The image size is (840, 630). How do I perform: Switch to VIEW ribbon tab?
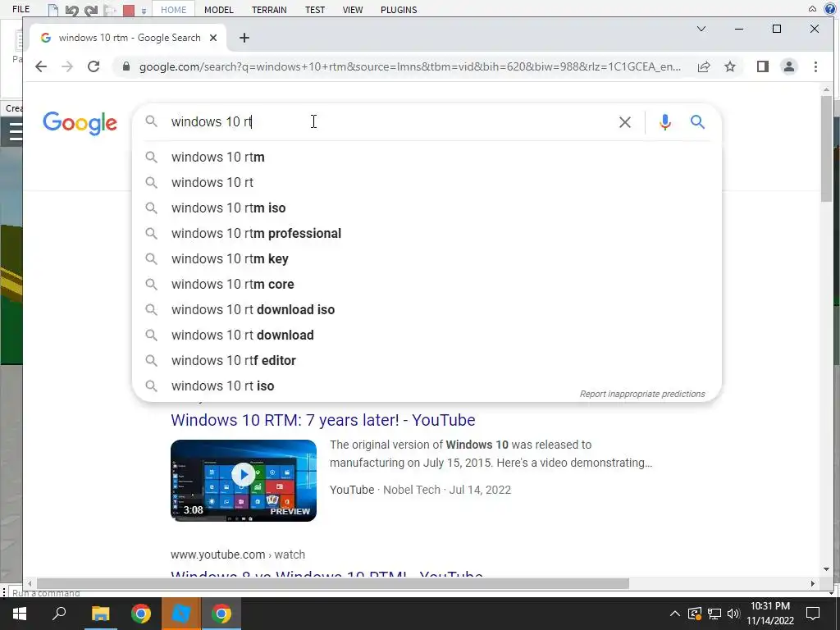pyautogui.click(x=353, y=10)
